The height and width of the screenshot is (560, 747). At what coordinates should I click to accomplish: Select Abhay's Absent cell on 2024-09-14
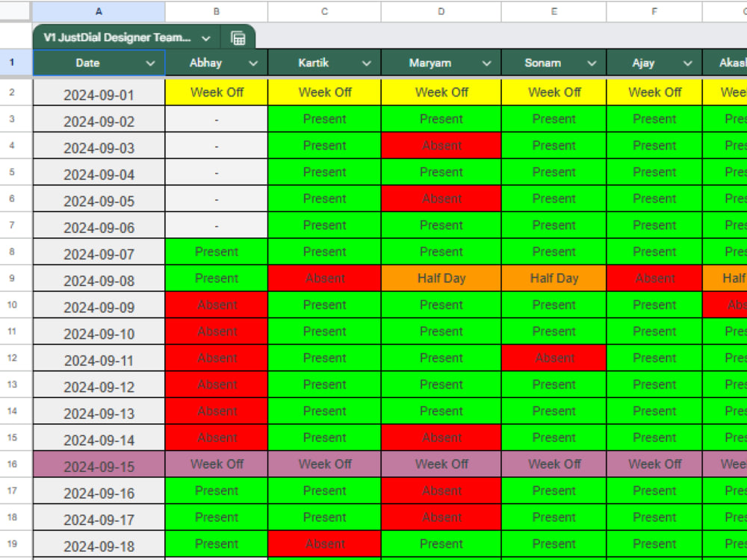pyautogui.click(x=217, y=438)
